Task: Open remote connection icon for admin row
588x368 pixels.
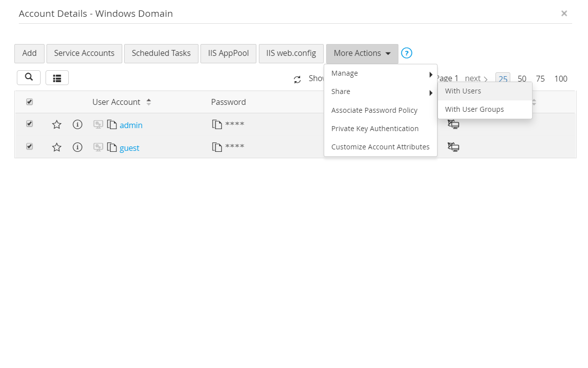Action: click(x=453, y=124)
